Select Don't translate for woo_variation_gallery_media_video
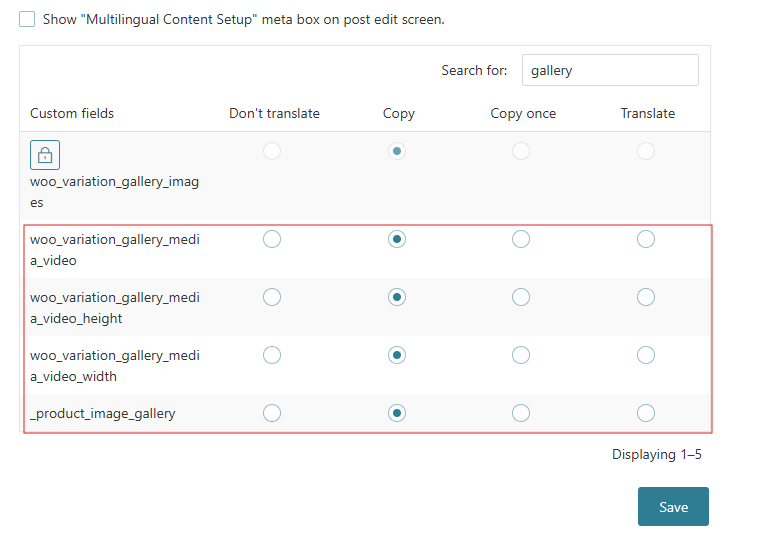This screenshot has width=780, height=541. tap(272, 239)
